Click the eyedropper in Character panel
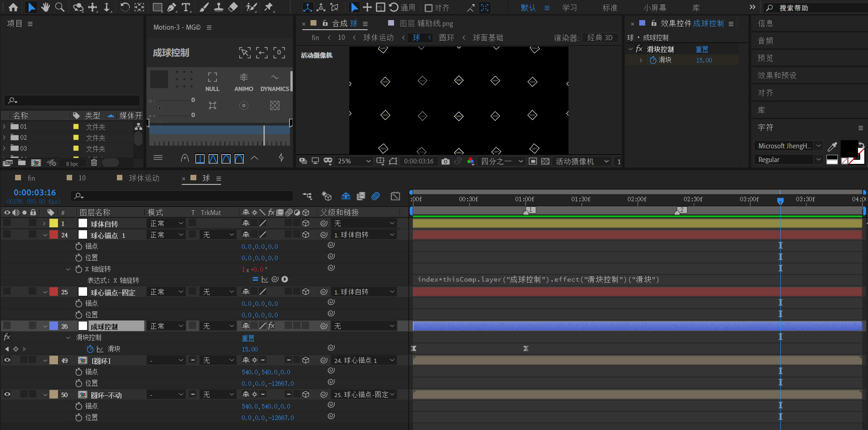Image resolution: width=868 pixels, height=430 pixels. point(832,146)
